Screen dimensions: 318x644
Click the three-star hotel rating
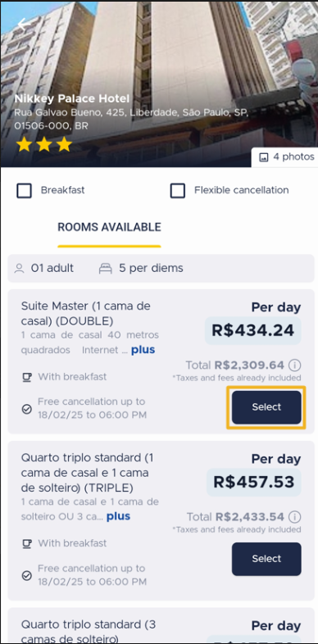tap(44, 144)
